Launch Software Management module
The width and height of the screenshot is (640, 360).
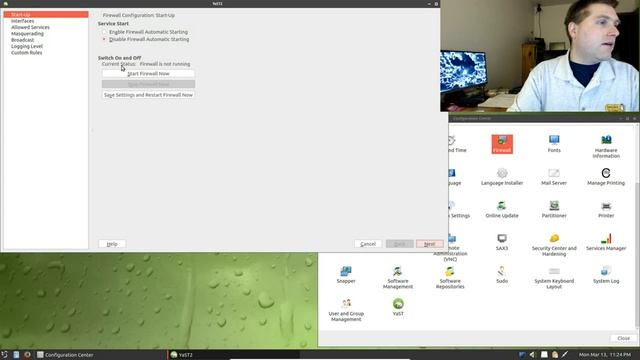pyautogui.click(x=398, y=278)
